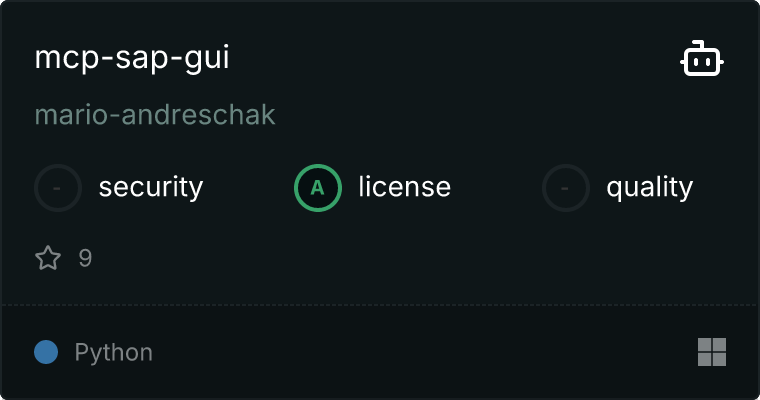This screenshot has height=400, width=760.
Task: Click the dash inside the quality circle
Action: click(x=565, y=188)
